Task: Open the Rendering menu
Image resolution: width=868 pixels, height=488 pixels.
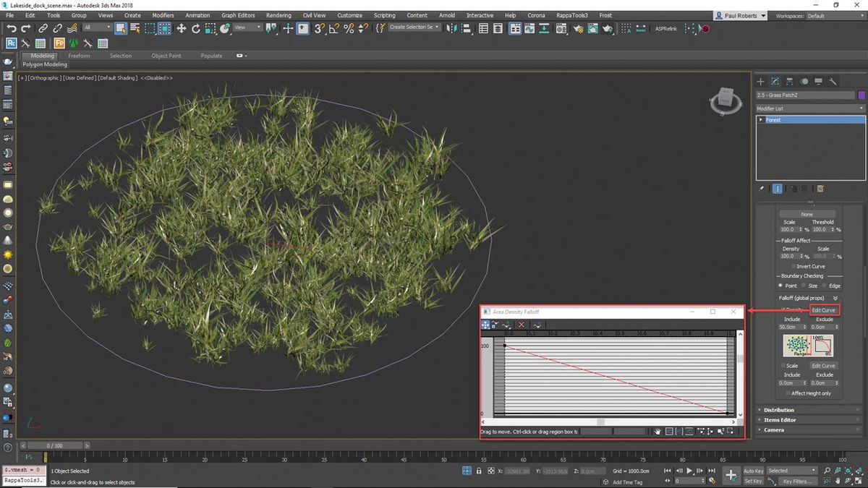Action: click(x=278, y=14)
